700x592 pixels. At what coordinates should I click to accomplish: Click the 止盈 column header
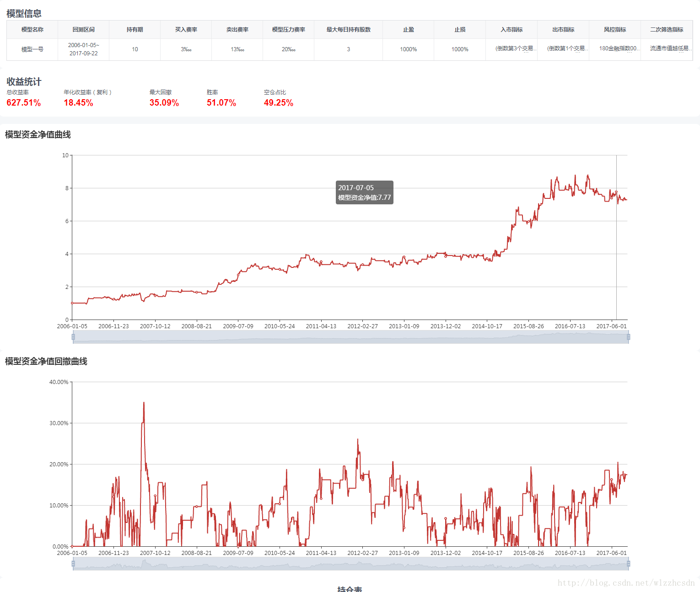coord(409,30)
